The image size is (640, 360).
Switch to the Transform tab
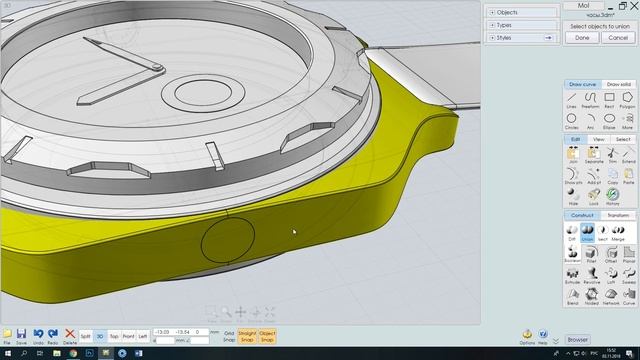pos(618,215)
